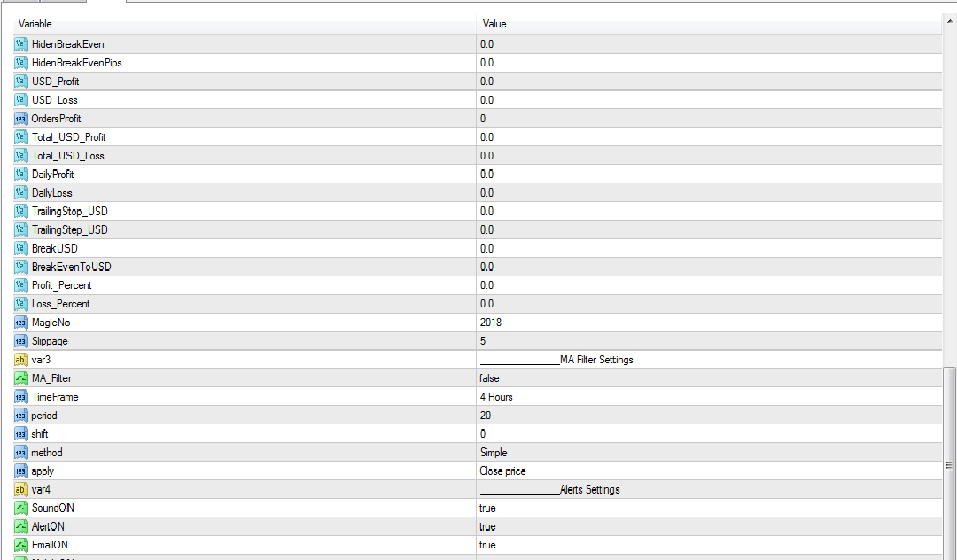This screenshot has width=957, height=560.
Task: Click the boolean icon beside SoundON
Action: click(x=20, y=509)
